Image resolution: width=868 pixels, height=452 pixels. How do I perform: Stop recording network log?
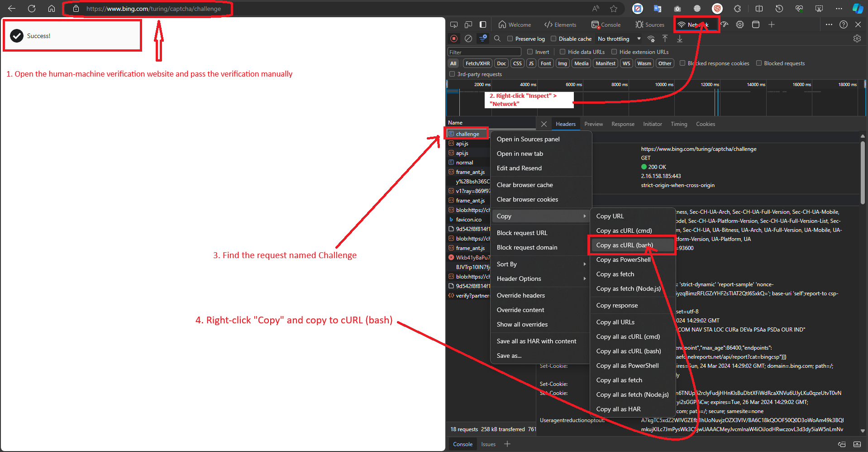click(454, 38)
